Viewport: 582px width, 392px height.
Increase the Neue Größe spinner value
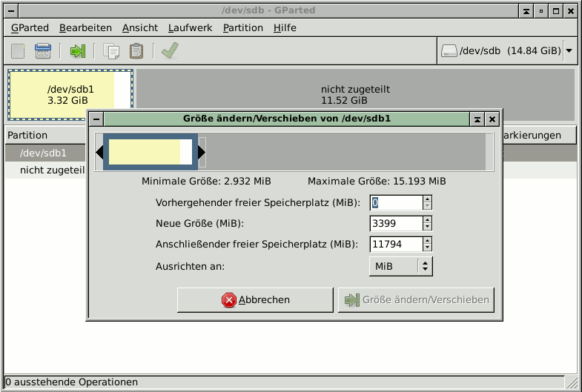427,220
